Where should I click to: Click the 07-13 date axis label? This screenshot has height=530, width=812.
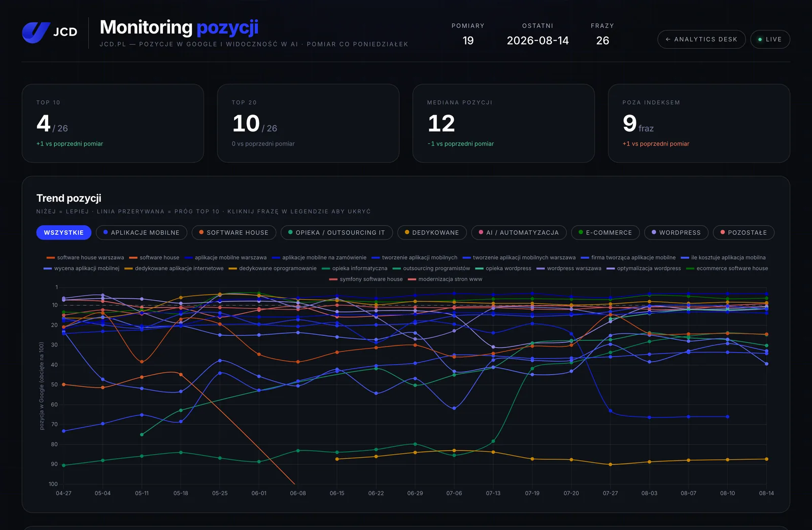pos(493,493)
